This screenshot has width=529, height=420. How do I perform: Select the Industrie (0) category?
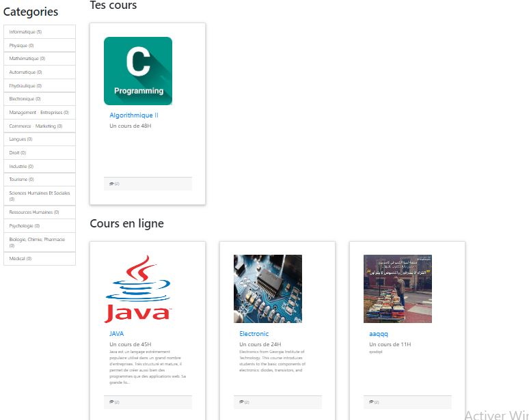[x=40, y=166]
